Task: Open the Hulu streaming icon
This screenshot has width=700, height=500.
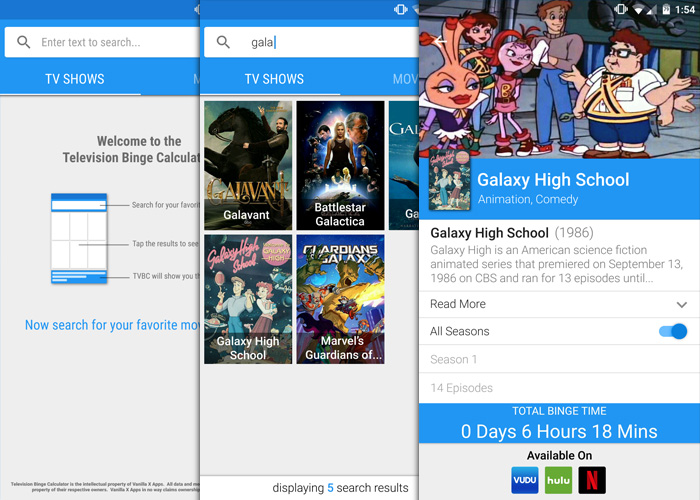Action: [558, 480]
